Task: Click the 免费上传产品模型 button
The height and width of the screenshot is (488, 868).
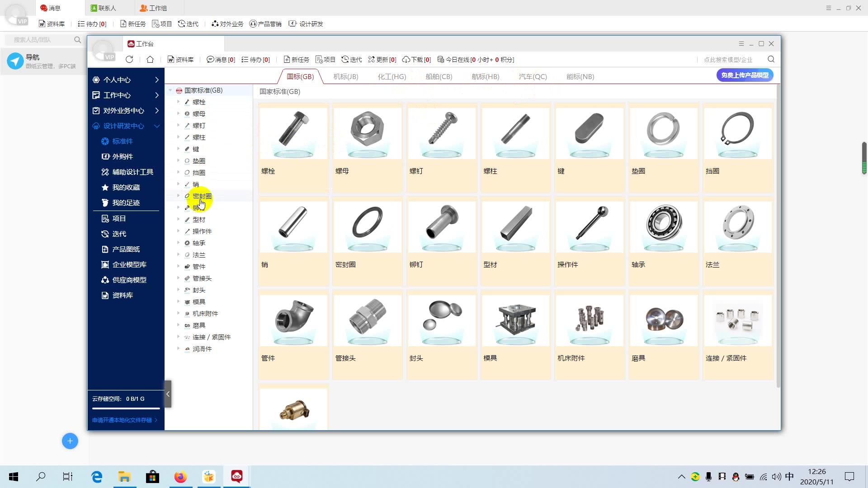Action: [745, 75]
